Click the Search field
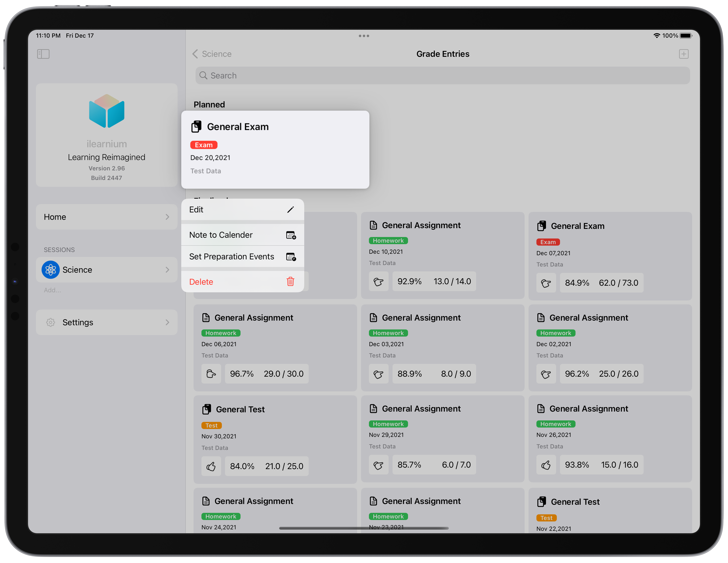 [442, 76]
